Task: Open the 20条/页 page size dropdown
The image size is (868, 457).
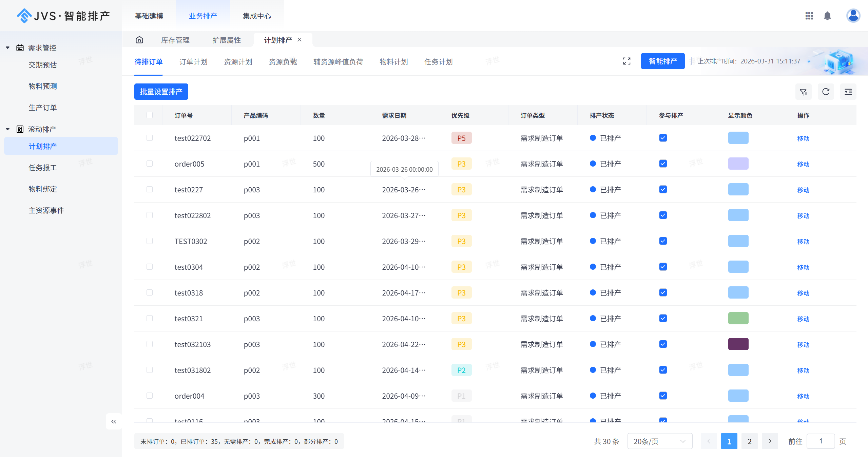Action: [659, 441]
